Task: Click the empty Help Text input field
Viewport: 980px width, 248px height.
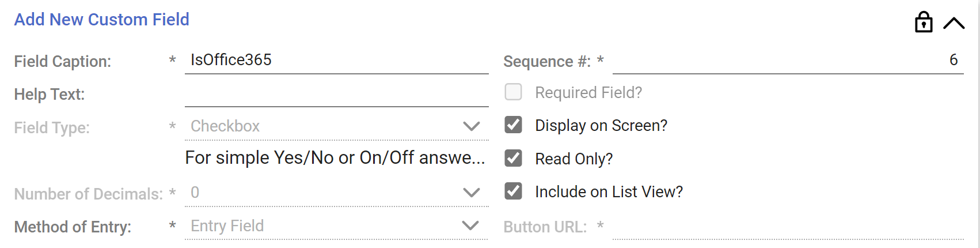Action: (336, 93)
